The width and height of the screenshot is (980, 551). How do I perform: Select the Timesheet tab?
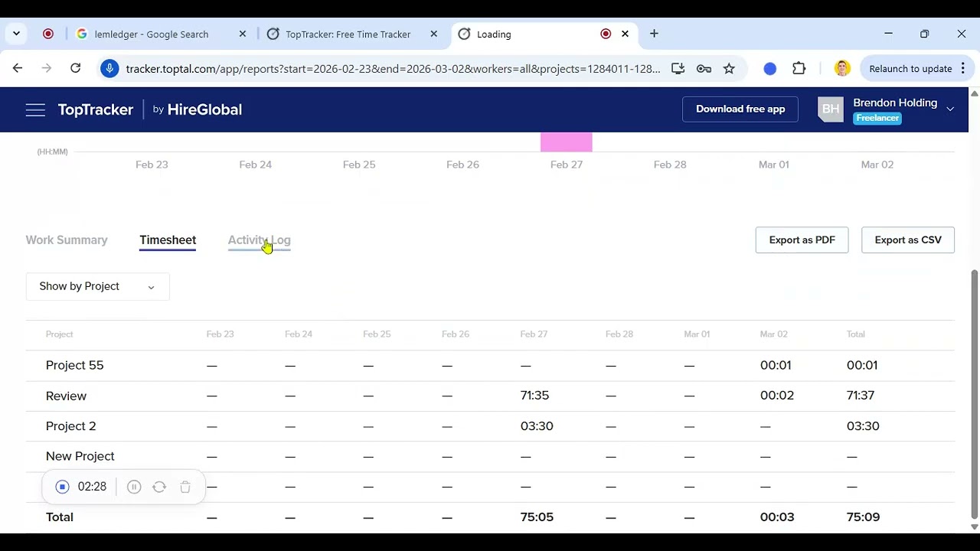tap(168, 240)
